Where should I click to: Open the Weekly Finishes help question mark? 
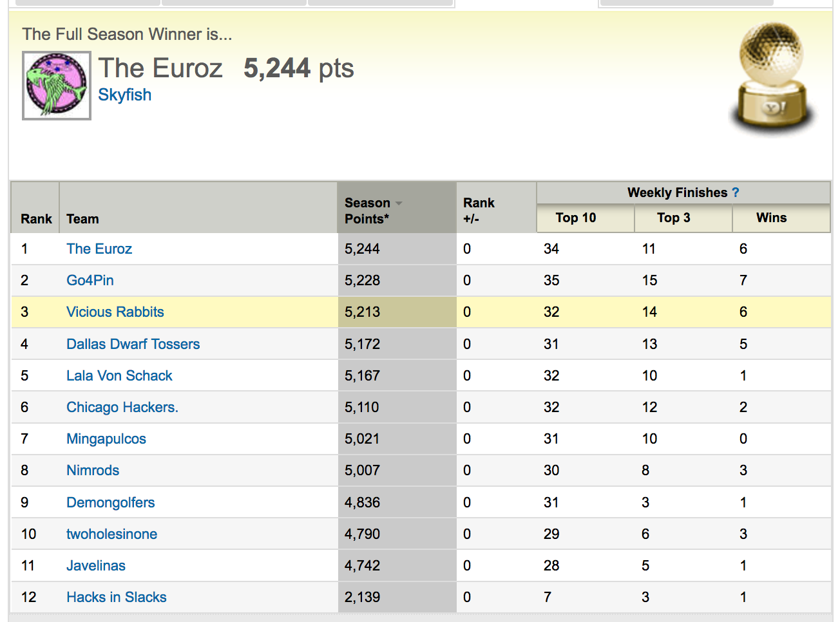coord(736,193)
